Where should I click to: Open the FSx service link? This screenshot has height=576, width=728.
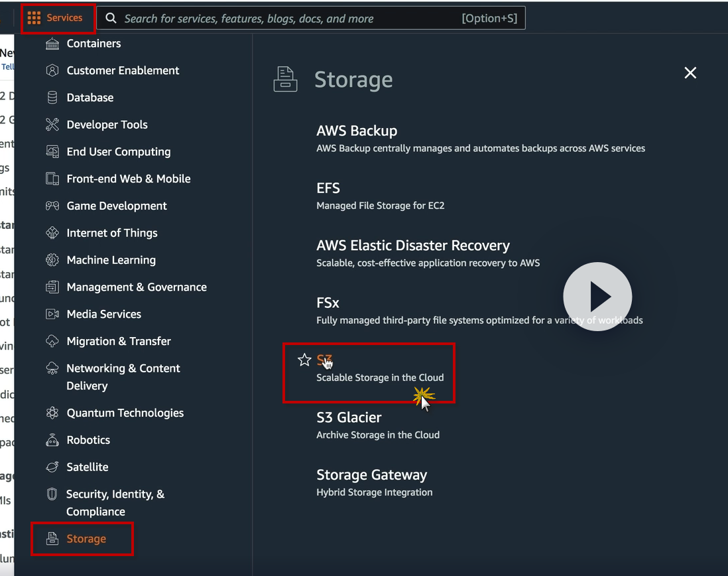pos(328,303)
